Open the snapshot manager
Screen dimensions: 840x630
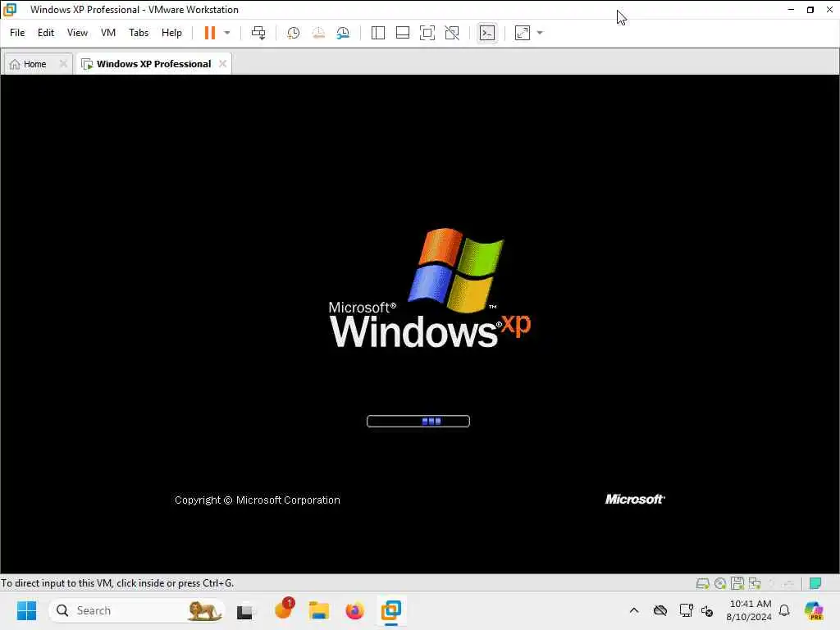click(343, 33)
